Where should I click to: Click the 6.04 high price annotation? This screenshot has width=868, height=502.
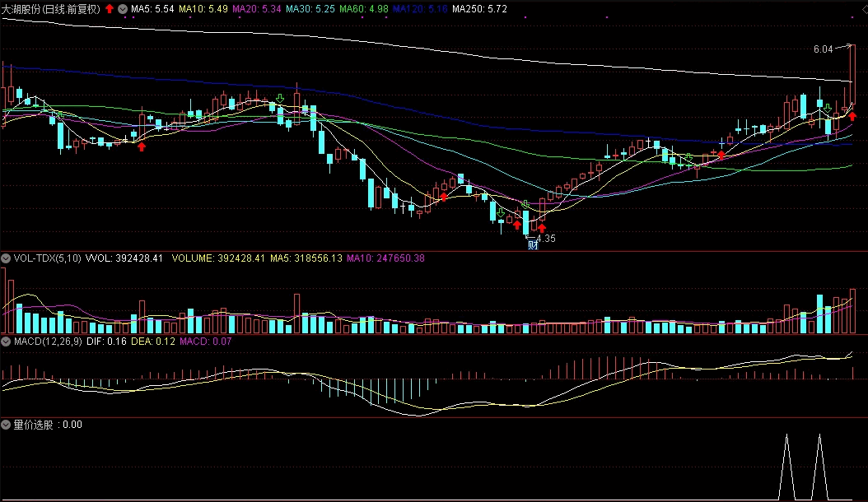(x=824, y=49)
